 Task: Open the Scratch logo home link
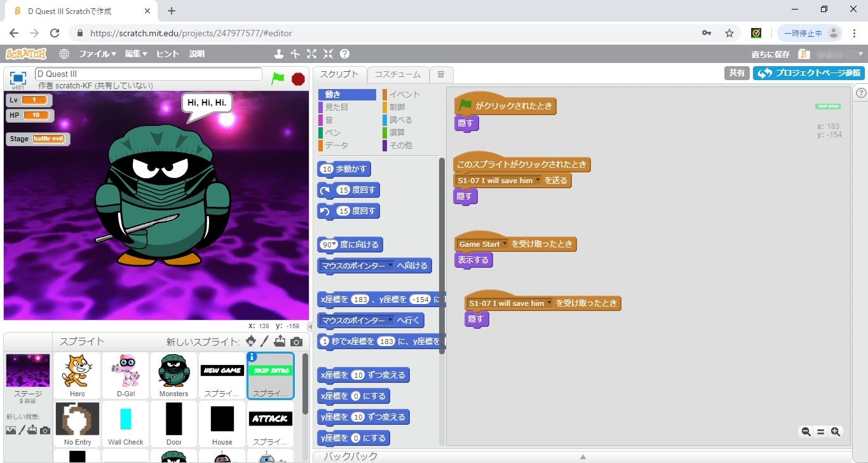pos(26,54)
